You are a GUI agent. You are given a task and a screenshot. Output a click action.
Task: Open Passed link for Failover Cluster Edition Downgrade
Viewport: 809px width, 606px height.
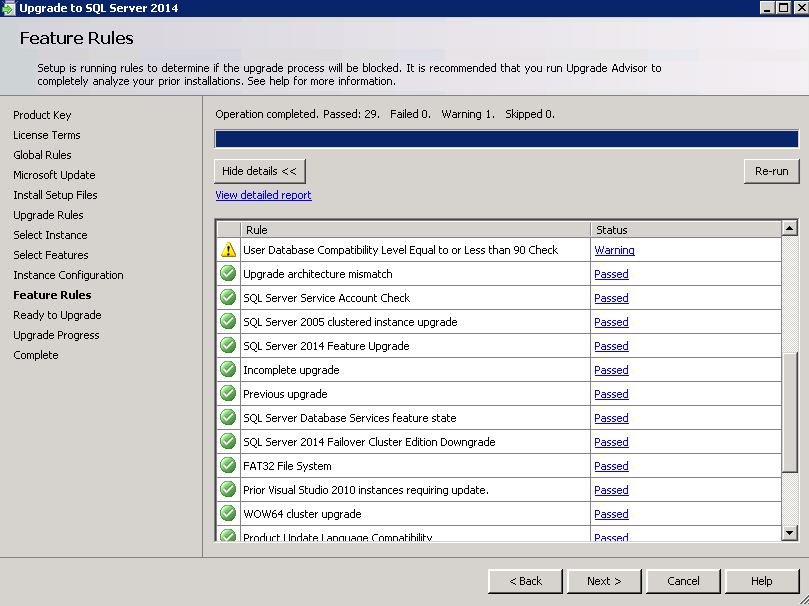tap(611, 442)
